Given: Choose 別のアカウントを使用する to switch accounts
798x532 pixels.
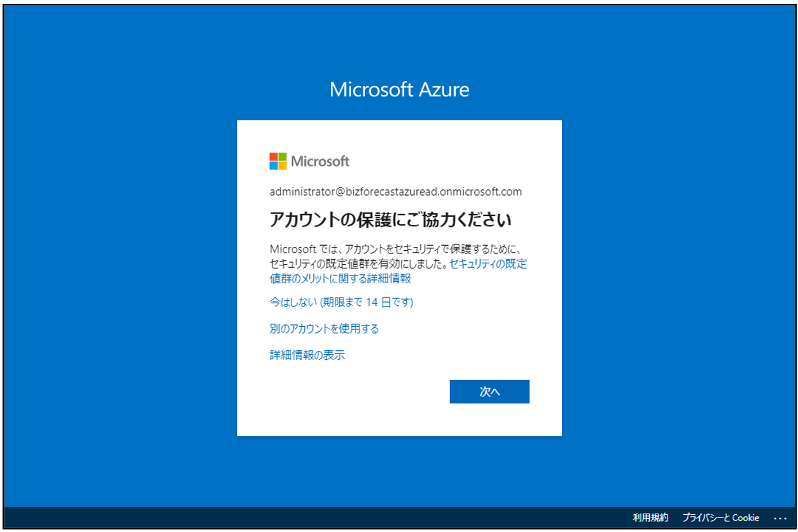Looking at the screenshot, I should (324, 329).
